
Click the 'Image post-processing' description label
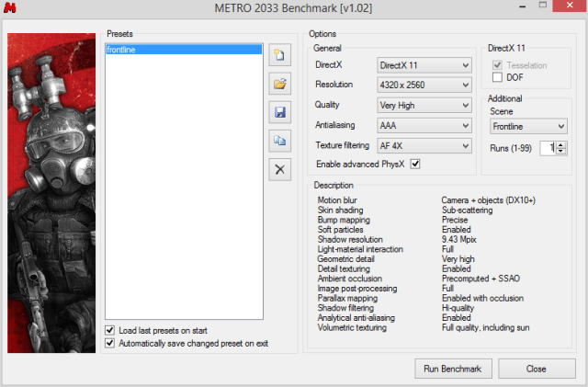[357, 289]
